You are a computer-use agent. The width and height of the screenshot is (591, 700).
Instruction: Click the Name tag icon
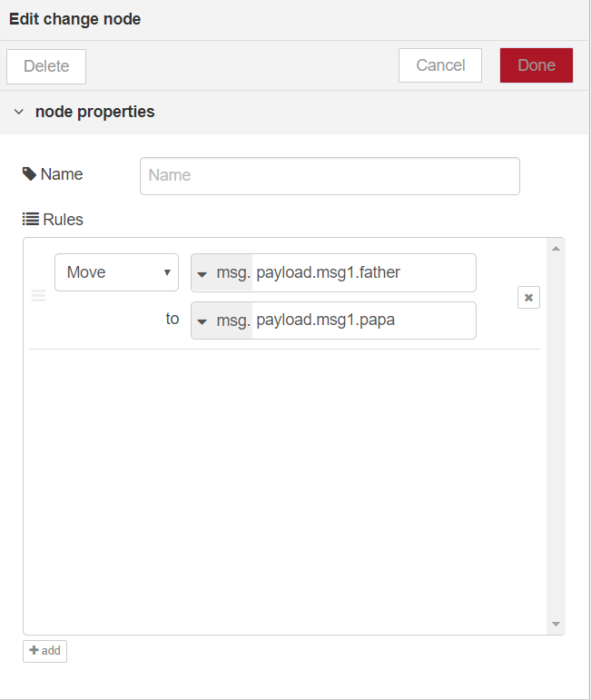tap(29, 174)
